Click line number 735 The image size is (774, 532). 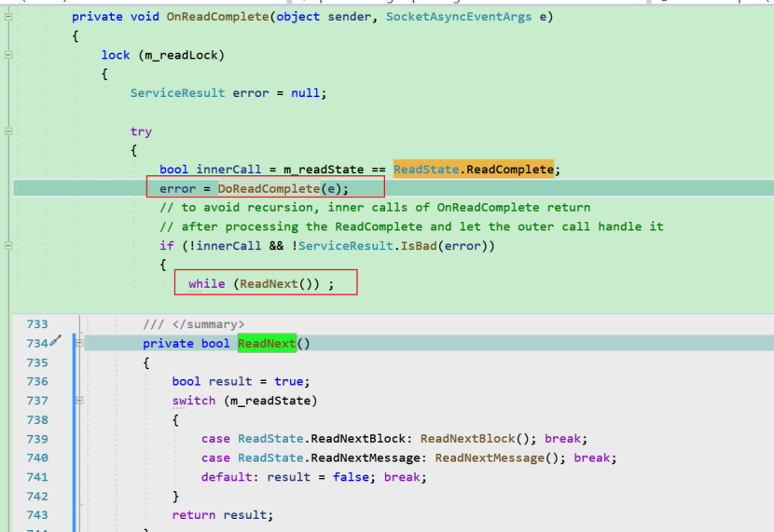click(37, 362)
